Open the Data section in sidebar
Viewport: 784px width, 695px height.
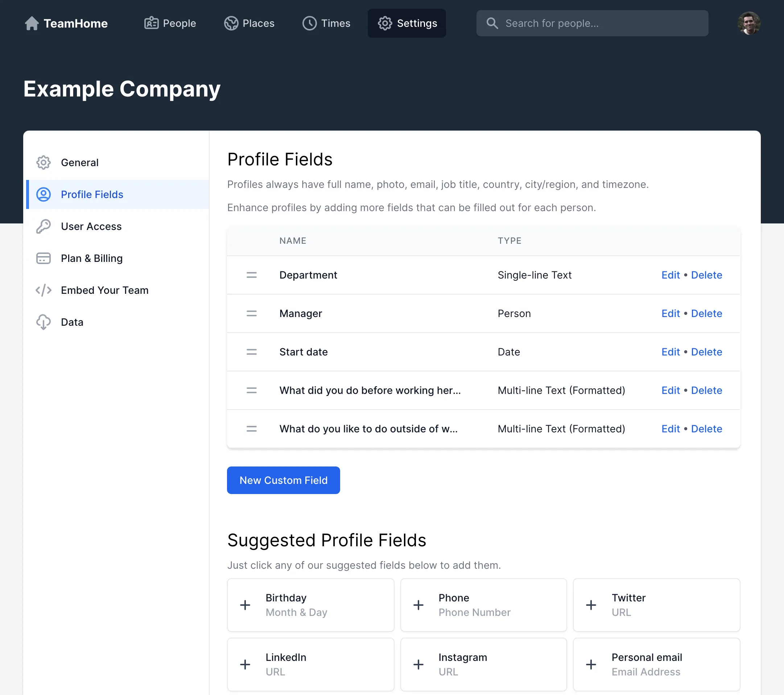pos(117,322)
